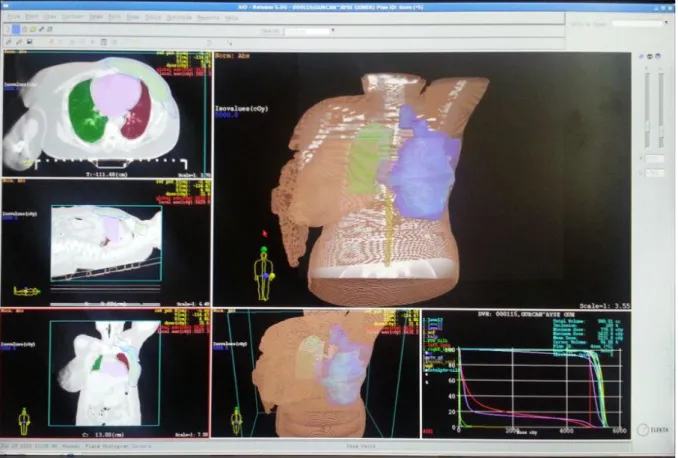This screenshot has width=678, height=458.
Task: Click the human orientation figure in lower 3D view
Action: (x=237, y=420)
